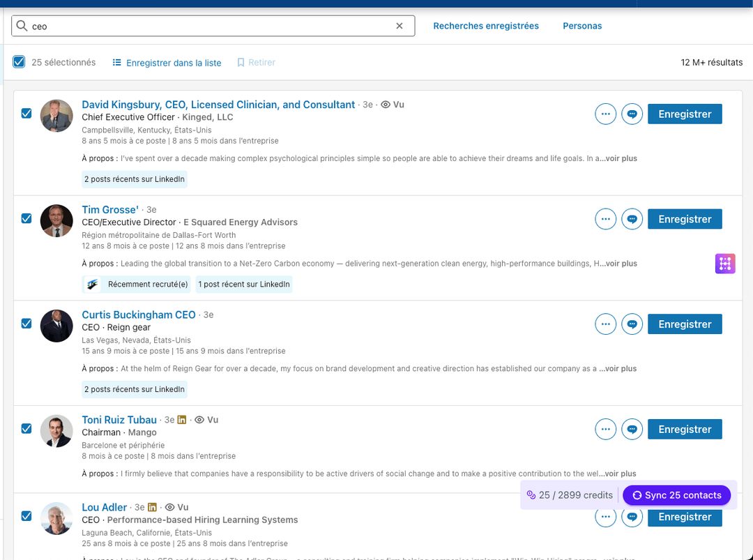This screenshot has width=753, height=560.
Task: Open three-dot menu for Tim Grosse'
Action: click(605, 219)
